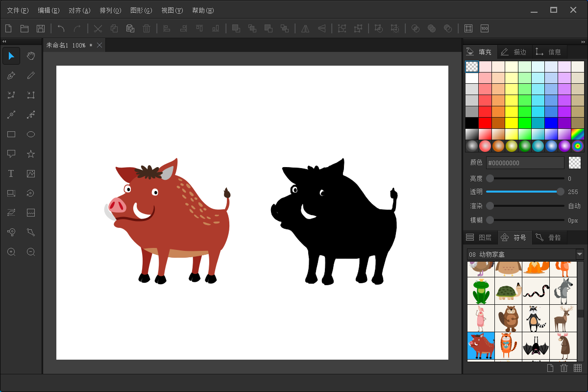Select the wild boar symbol thumbnail
This screenshot has width=588, height=392.
click(481, 345)
